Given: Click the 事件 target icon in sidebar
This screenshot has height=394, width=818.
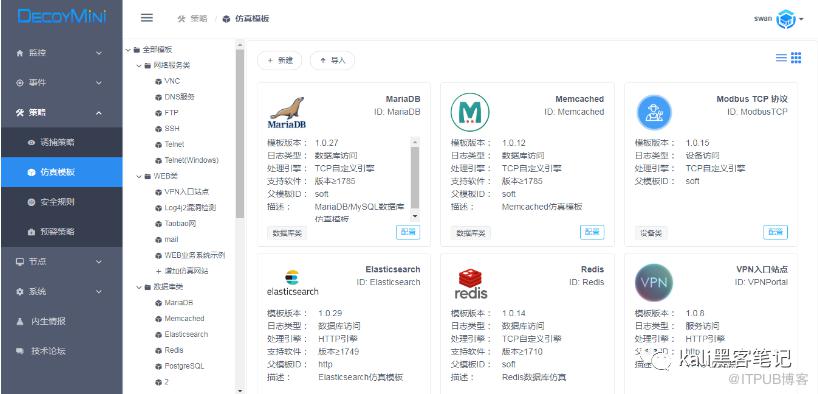Looking at the screenshot, I should pos(20,82).
